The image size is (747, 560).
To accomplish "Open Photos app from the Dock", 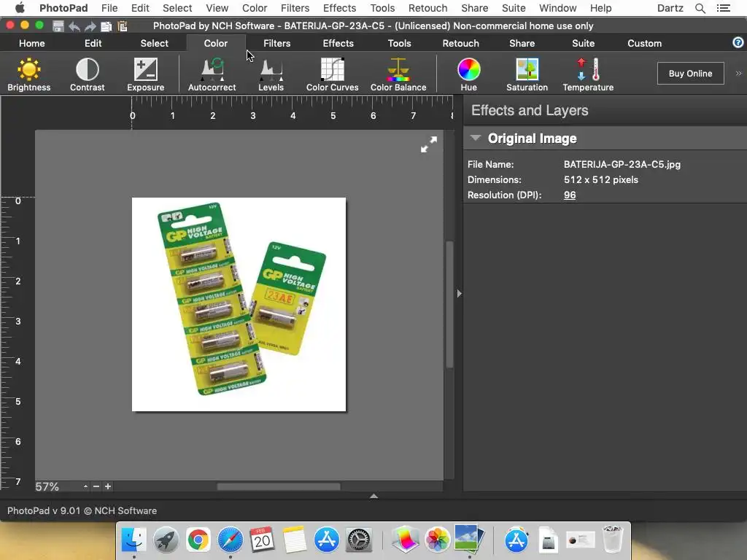I will (x=438, y=540).
